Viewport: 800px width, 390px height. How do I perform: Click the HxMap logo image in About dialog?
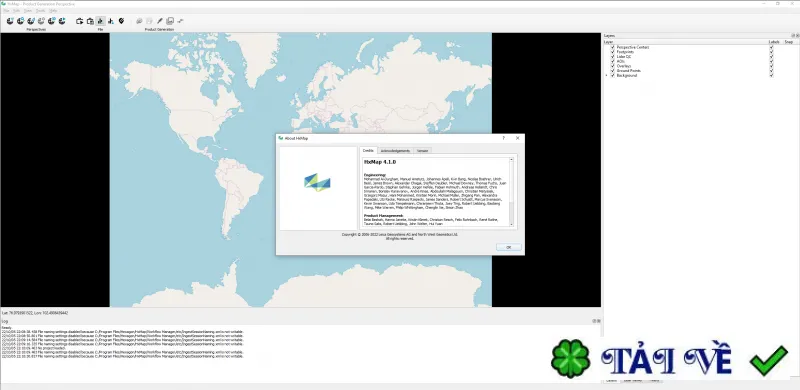point(317,182)
